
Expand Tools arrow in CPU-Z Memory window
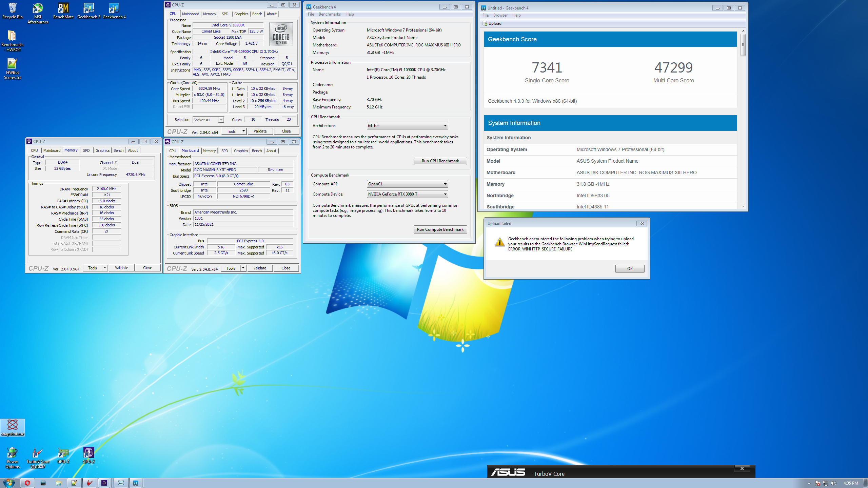[x=105, y=268]
